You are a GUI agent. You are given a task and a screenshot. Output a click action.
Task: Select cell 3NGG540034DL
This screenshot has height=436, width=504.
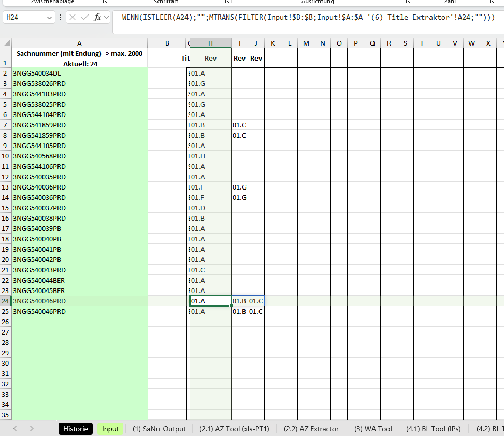[x=79, y=73]
